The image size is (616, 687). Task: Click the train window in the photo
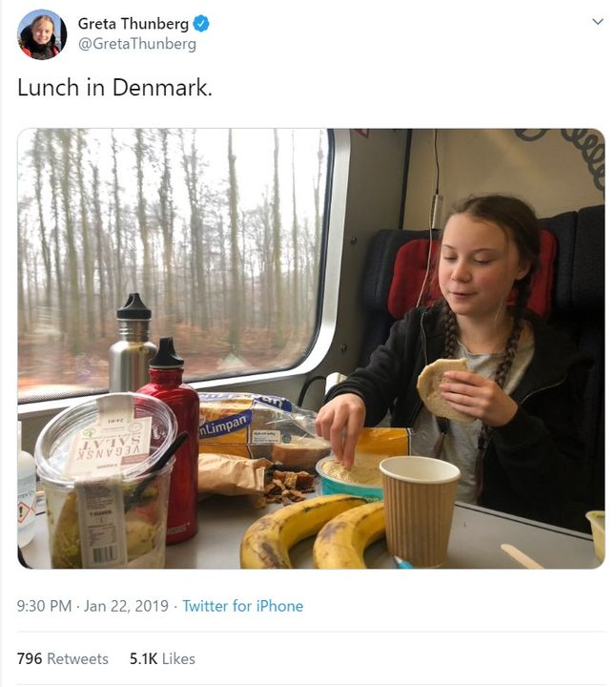coord(172,248)
